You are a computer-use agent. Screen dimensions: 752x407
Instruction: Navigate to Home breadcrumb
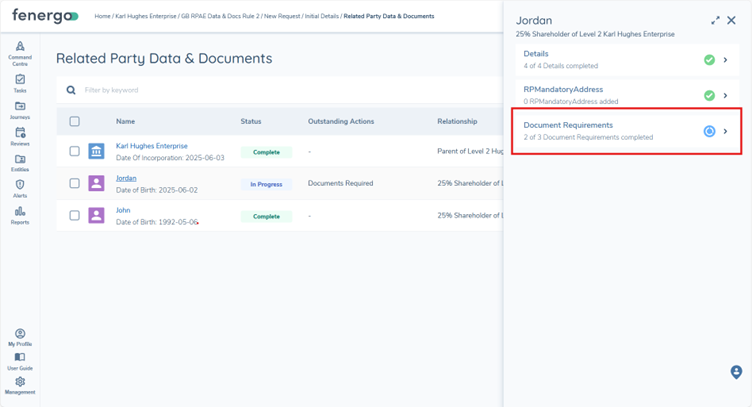pos(101,16)
